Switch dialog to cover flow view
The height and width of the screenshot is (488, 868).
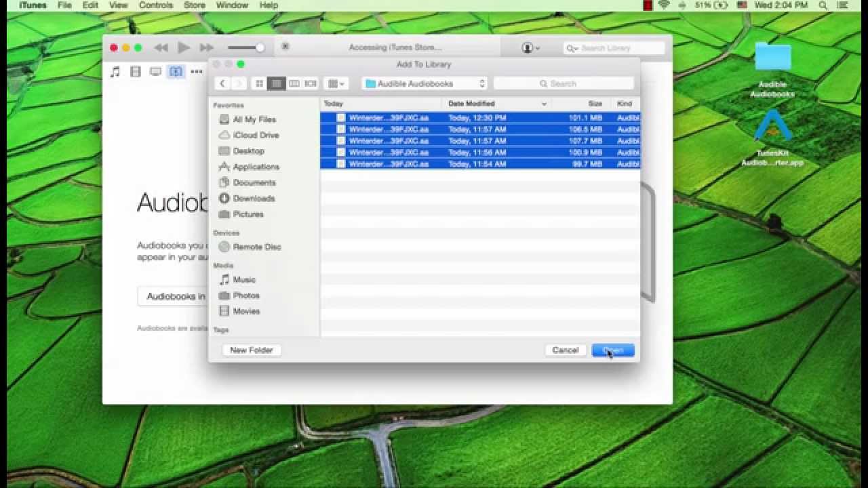tap(311, 83)
